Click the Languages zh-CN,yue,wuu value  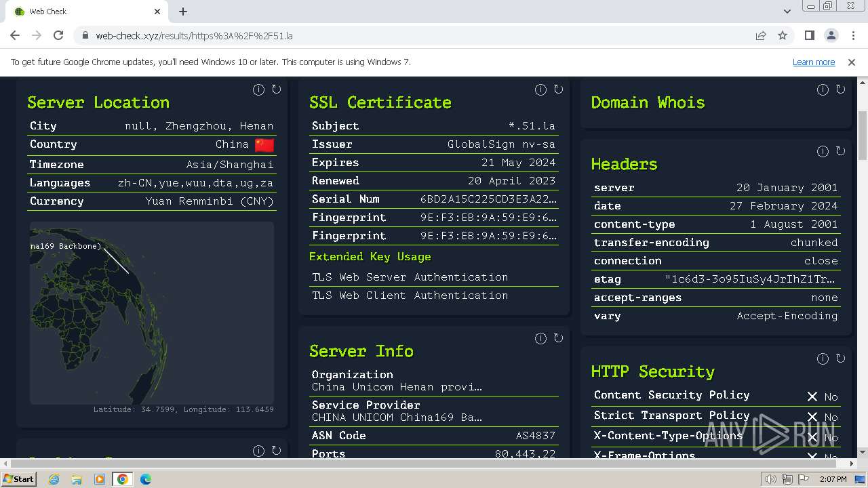195,183
